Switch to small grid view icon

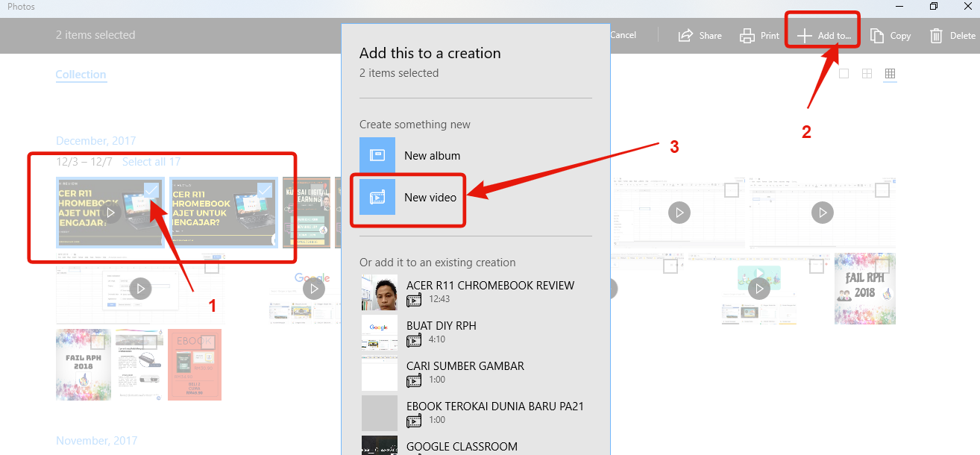tap(890, 74)
